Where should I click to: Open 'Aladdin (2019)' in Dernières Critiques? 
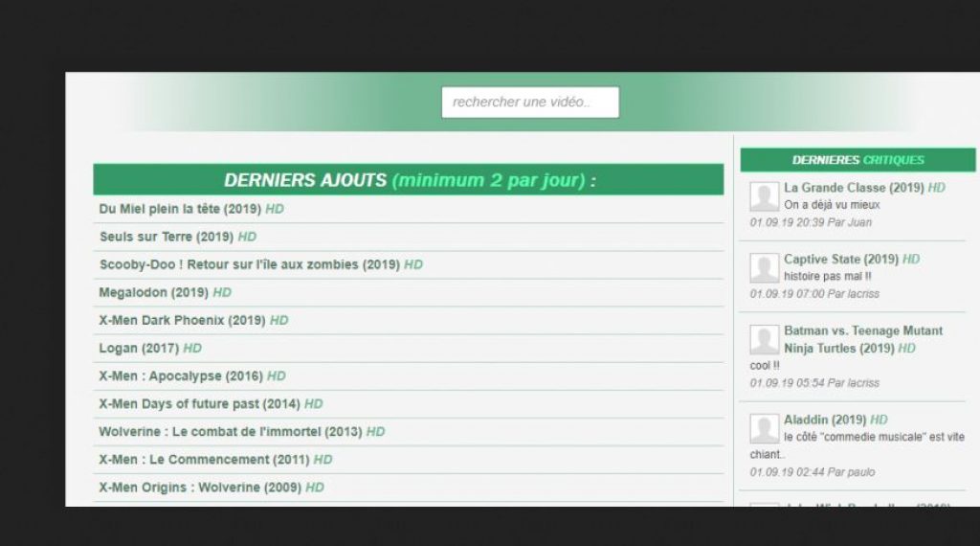(x=825, y=420)
